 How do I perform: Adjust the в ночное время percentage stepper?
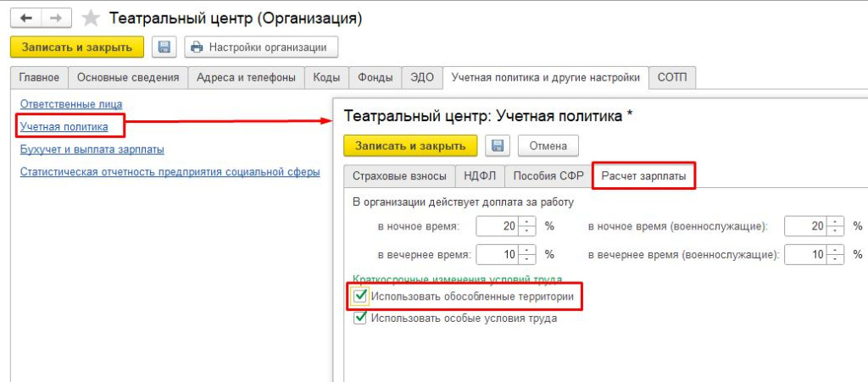click(x=528, y=226)
